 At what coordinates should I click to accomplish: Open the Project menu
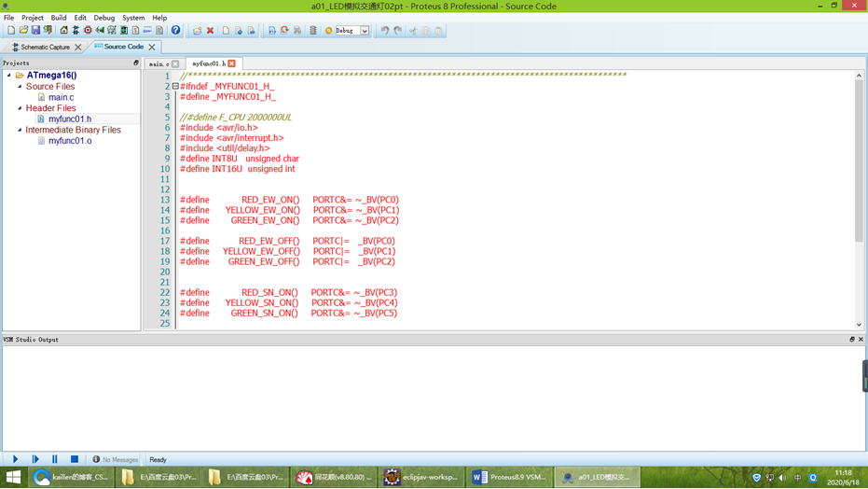[32, 18]
